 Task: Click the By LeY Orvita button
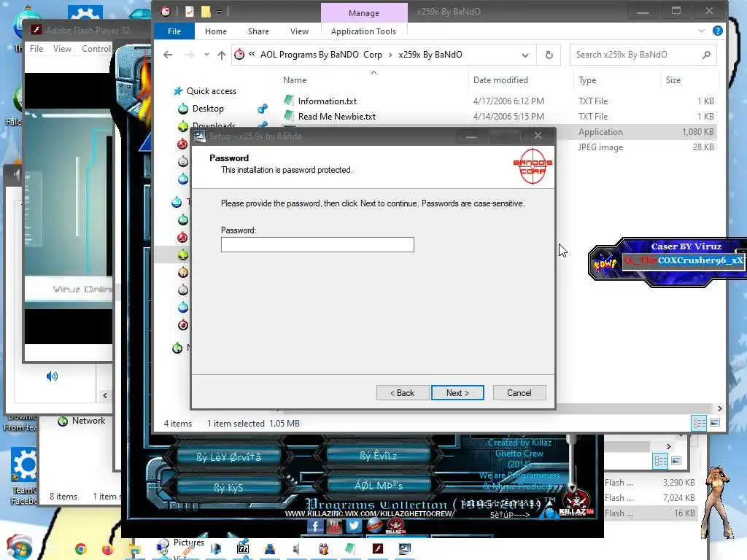coord(228,457)
